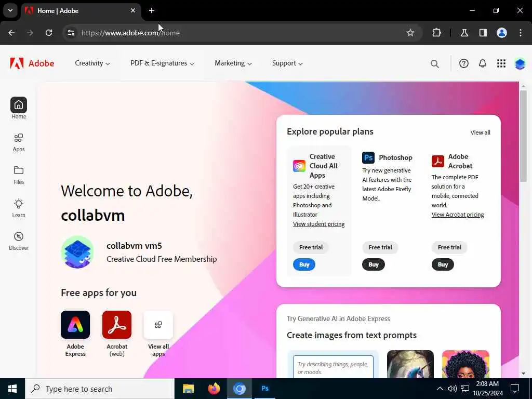Screen dimensions: 532x399
Task: Open the help question mark icon
Action: (x=464, y=63)
